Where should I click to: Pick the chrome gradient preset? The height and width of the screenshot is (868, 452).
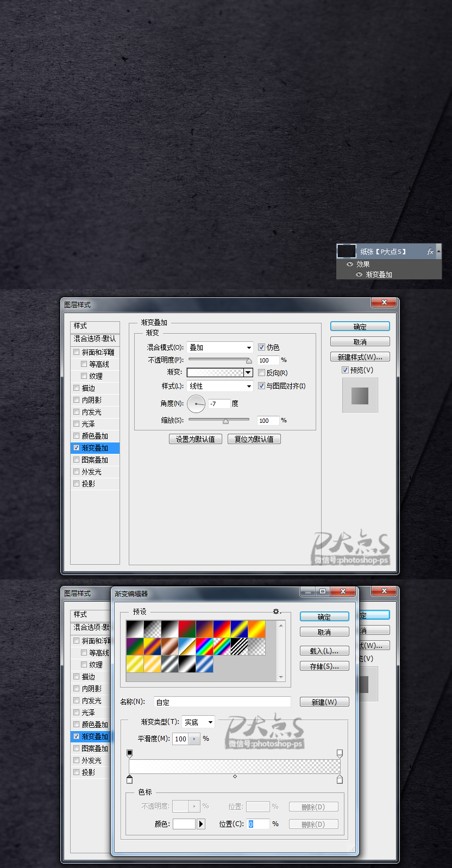point(187,646)
